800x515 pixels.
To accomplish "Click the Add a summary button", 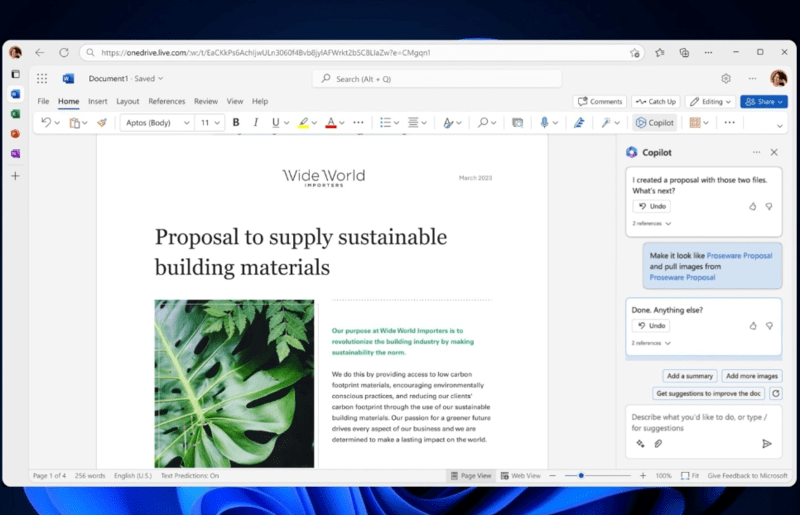I will tap(689, 376).
